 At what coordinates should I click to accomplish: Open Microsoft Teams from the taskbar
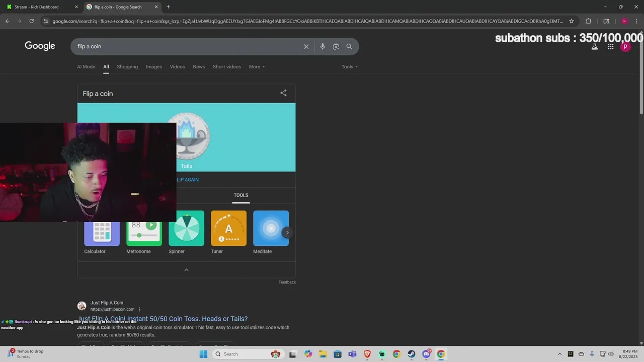(x=352, y=354)
